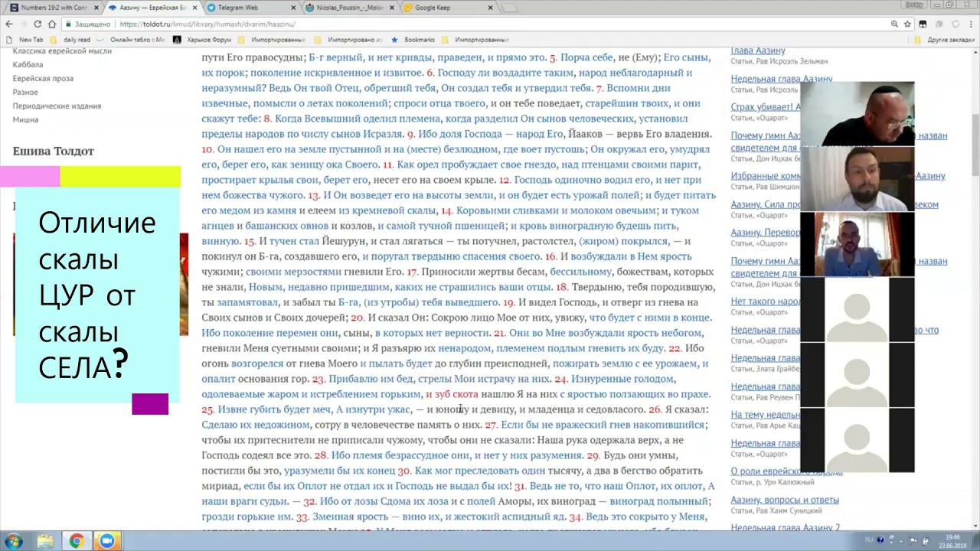The width and height of the screenshot is (980, 551).
Task: Click the secure padlock 'Защищено' indicator
Action: 89,24
